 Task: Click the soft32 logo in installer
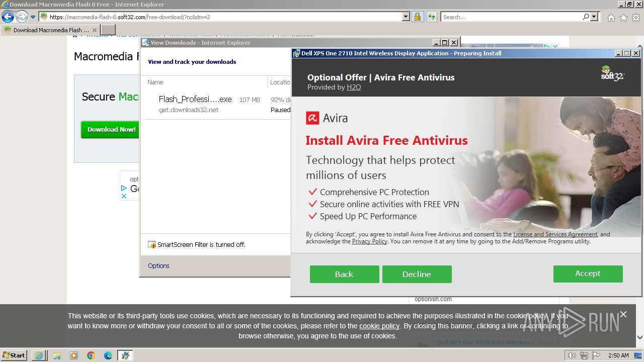point(613,73)
